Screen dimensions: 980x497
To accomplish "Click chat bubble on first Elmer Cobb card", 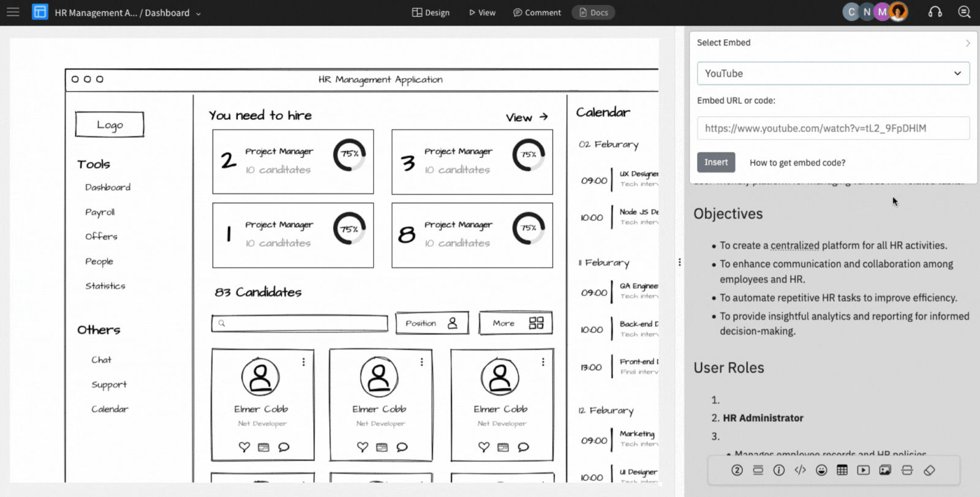I will [284, 447].
